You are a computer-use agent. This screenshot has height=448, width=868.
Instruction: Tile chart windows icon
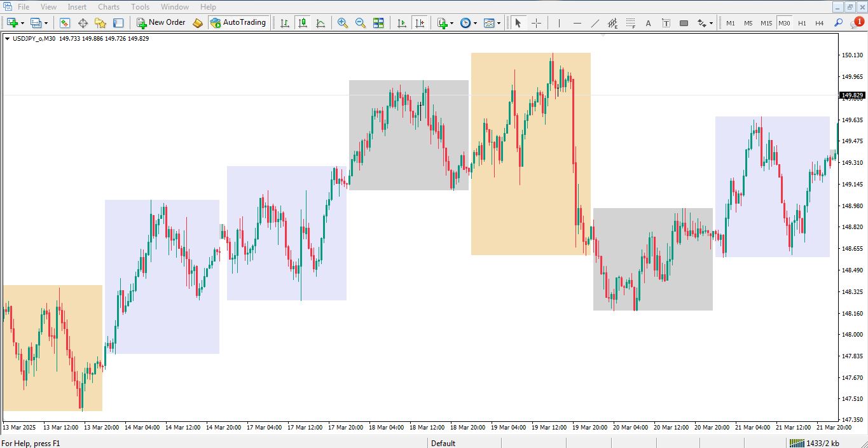pos(378,23)
